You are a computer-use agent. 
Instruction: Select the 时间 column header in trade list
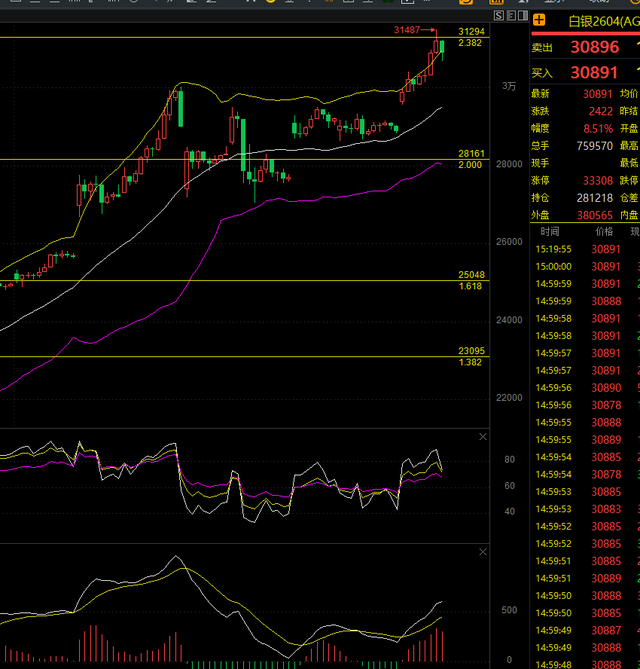(x=550, y=232)
